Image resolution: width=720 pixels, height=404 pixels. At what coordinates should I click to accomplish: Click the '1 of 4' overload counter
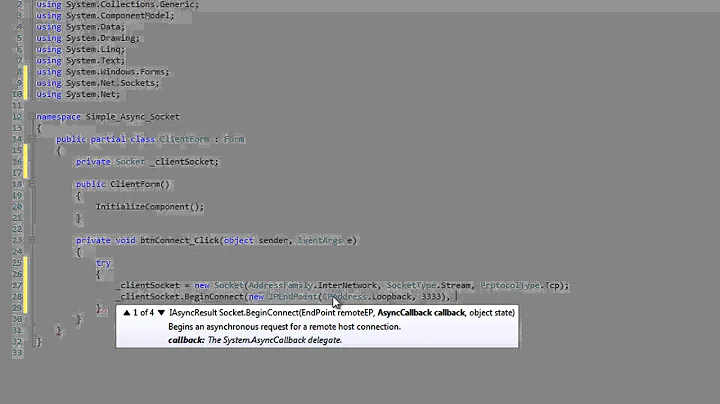pos(143,313)
